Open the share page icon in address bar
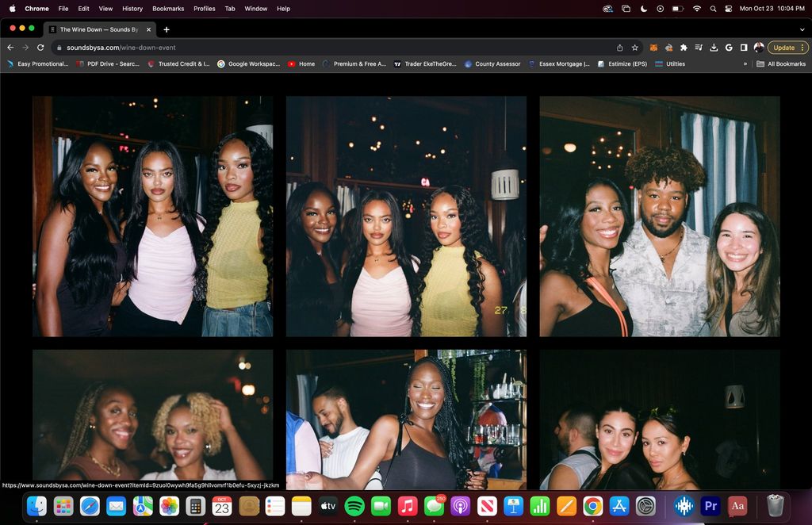Screen dimensions: 812x525 coord(619,48)
